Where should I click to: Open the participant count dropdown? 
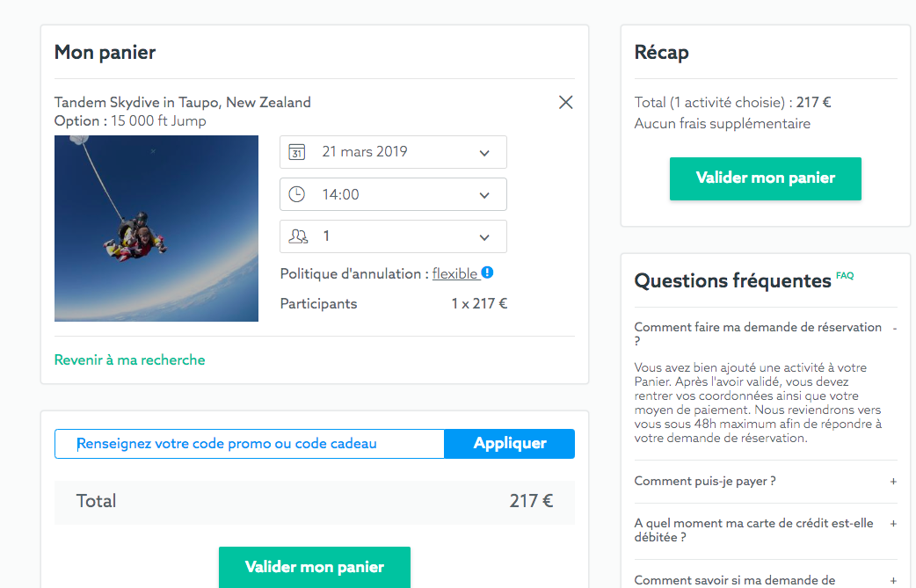(393, 236)
